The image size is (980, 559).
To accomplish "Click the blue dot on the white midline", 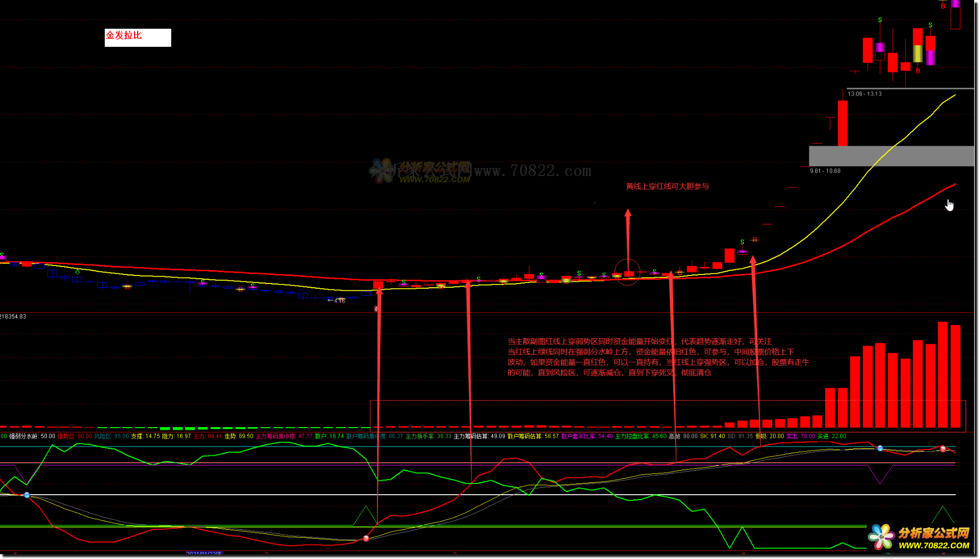I will [x=27, y=495].
